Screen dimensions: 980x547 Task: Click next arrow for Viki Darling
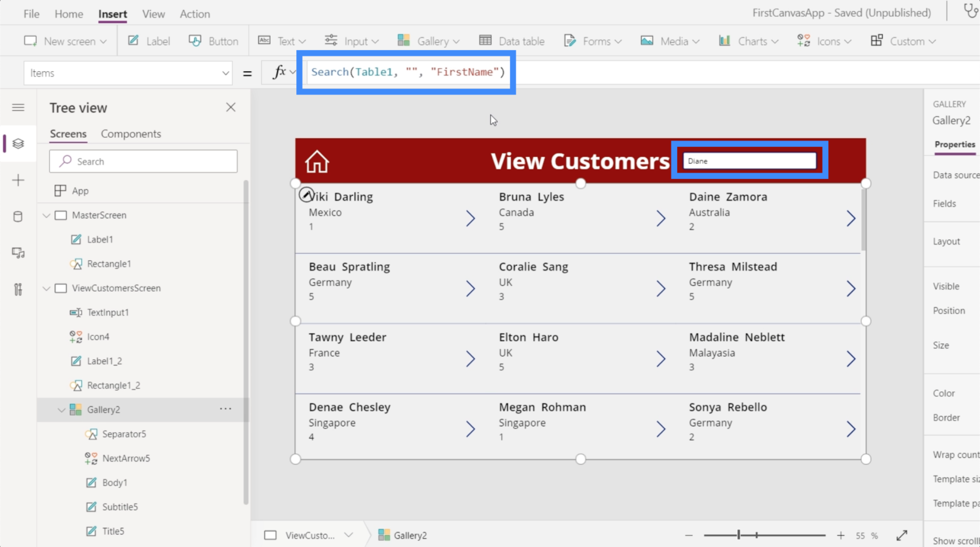[x=470, y=219]
